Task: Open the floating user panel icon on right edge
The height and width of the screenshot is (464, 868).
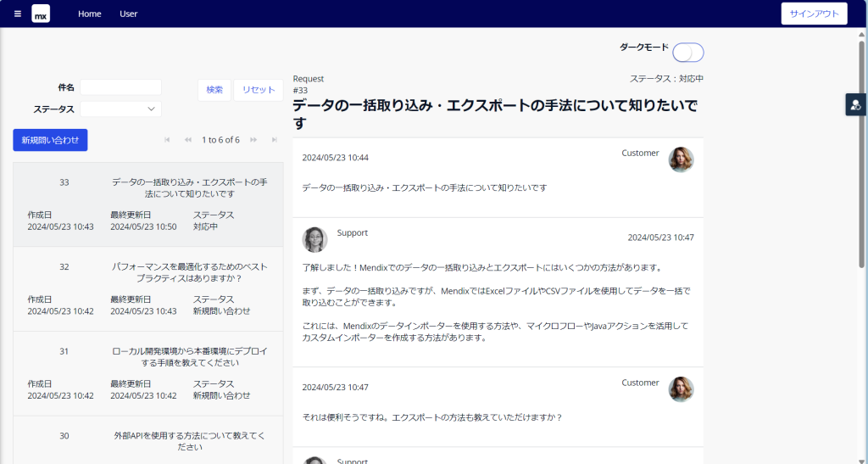Action: point(855,104)
